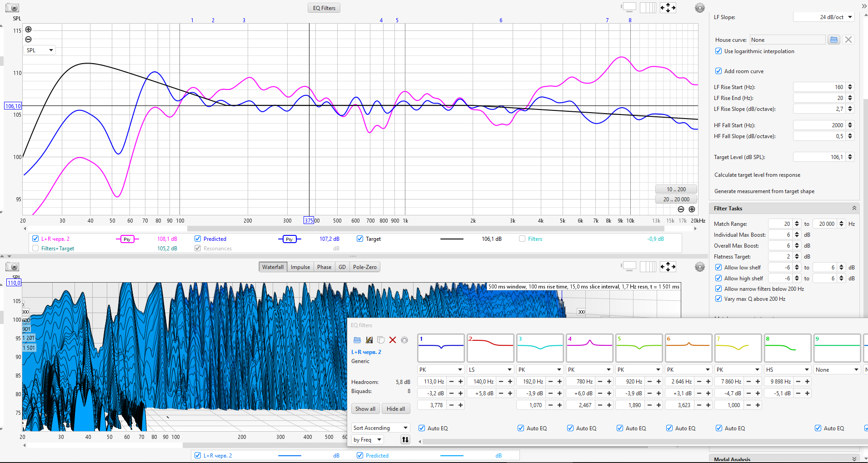
Task: Switch to the Pole-Zero tab
Action: (x=364, y=267)
